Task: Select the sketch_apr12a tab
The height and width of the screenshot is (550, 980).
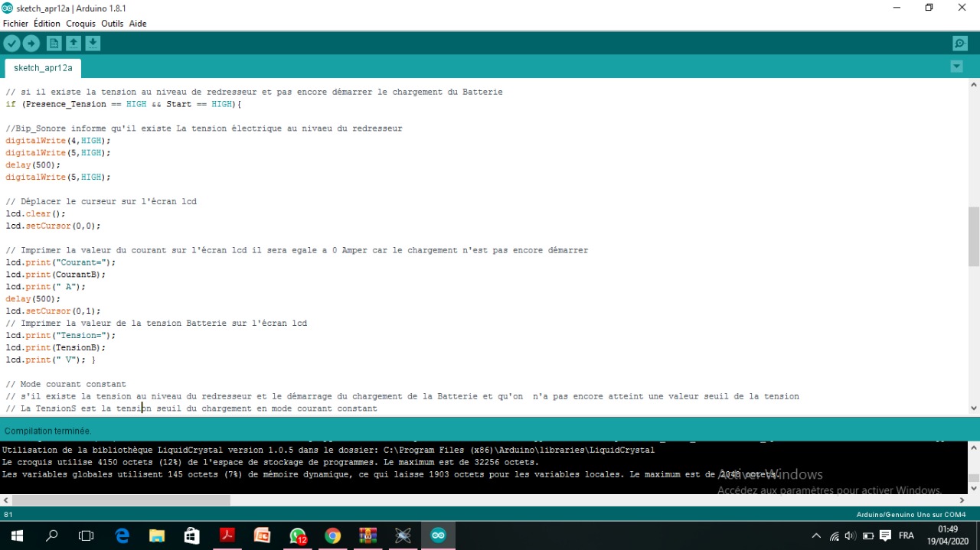Action: pyautogui.click(x=43, y=68)
